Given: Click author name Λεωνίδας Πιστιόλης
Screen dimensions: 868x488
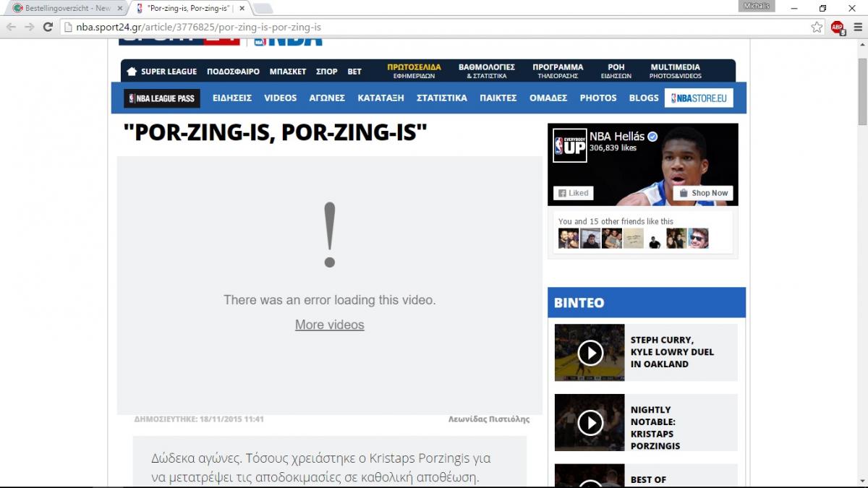Looking at the screenshot, I should [490, 419].
